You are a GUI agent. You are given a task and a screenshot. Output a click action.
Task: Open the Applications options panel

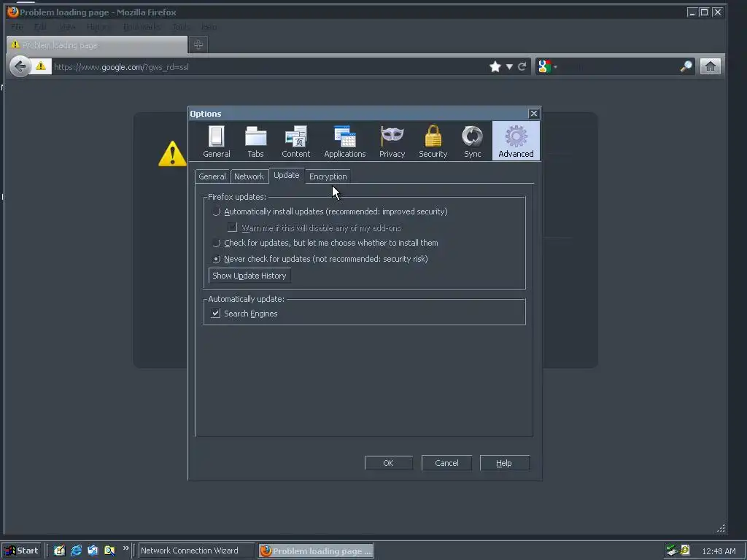(x=345, y=141)
